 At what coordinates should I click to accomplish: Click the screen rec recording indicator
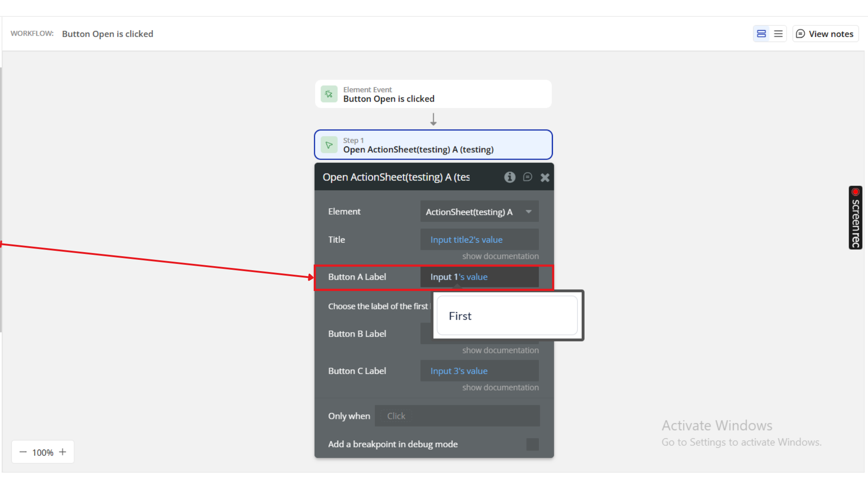pyautogui.click(x=855, y=217)
